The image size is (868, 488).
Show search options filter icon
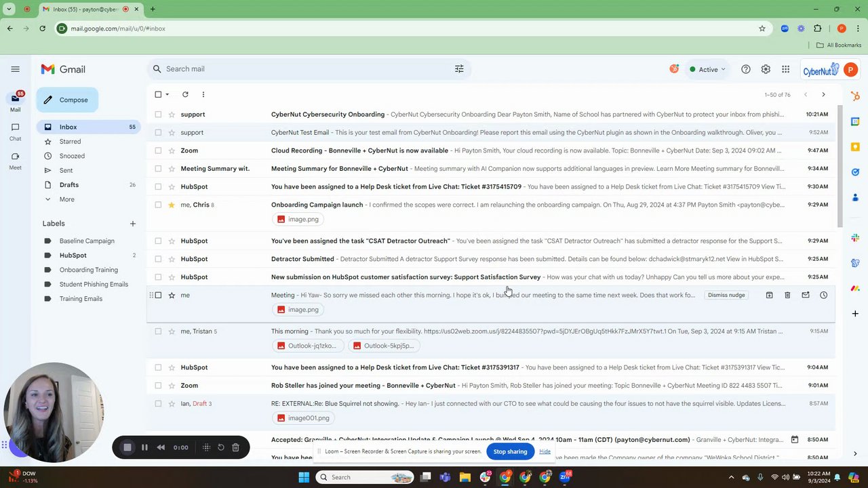tap(459, 68)
